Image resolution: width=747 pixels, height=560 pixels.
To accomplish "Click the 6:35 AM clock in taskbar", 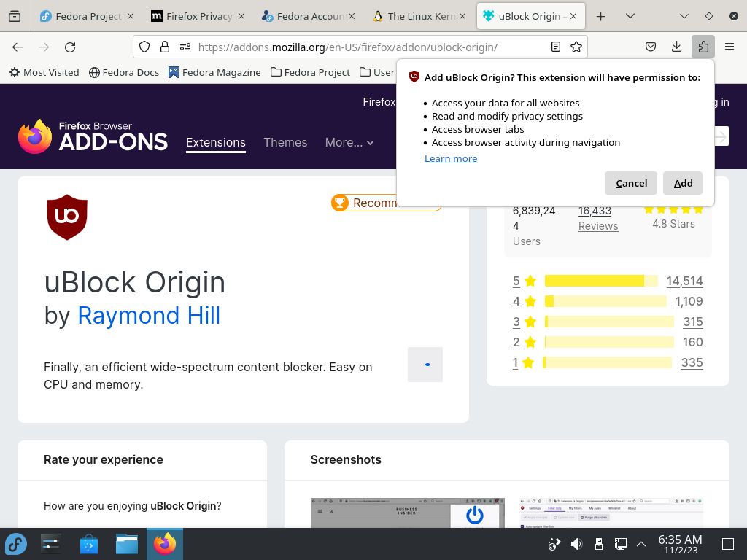I will 680,544.
